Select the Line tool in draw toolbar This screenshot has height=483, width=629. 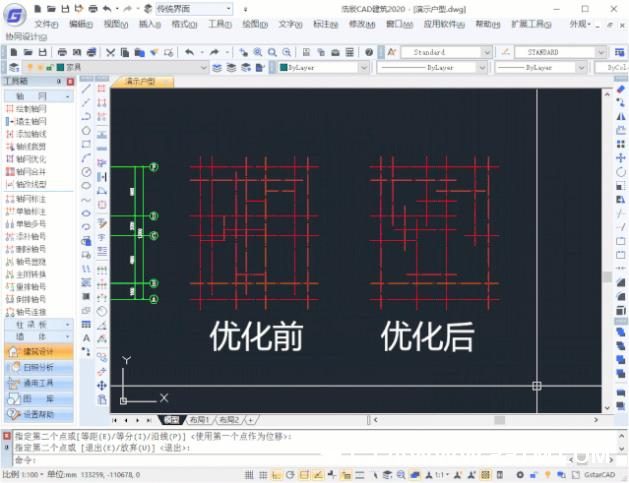pyautogui.click(x=86, y=89)
